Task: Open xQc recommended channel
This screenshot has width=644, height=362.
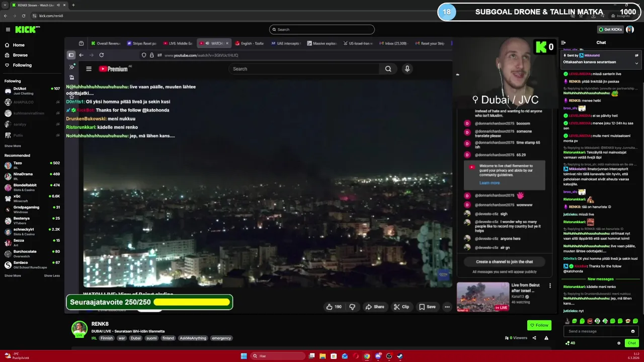Action: point(32,199)
